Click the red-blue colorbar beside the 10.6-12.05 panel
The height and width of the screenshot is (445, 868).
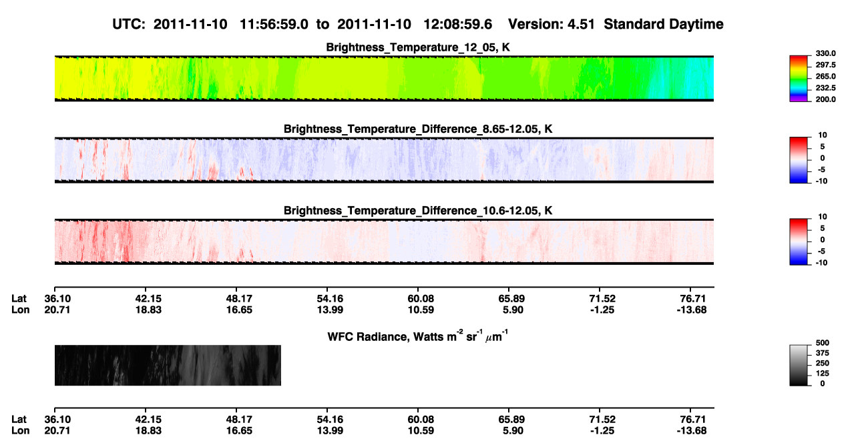[x=799, y=242]
